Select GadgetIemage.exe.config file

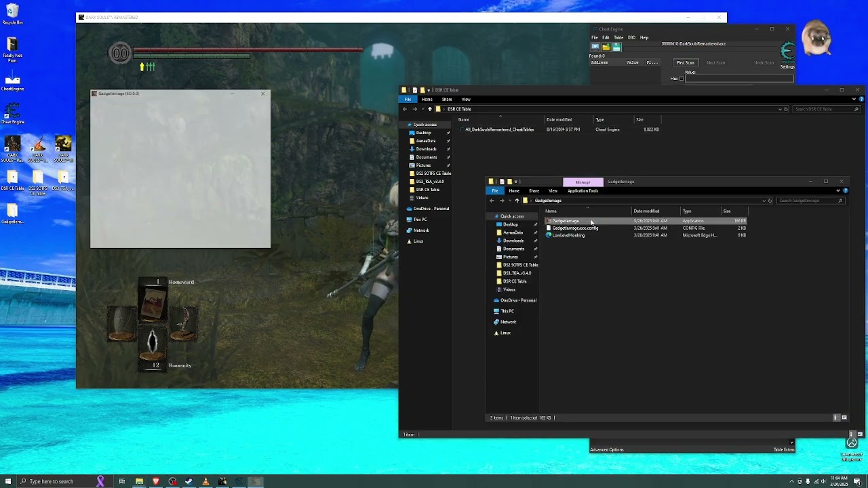[x=575, y=228]
